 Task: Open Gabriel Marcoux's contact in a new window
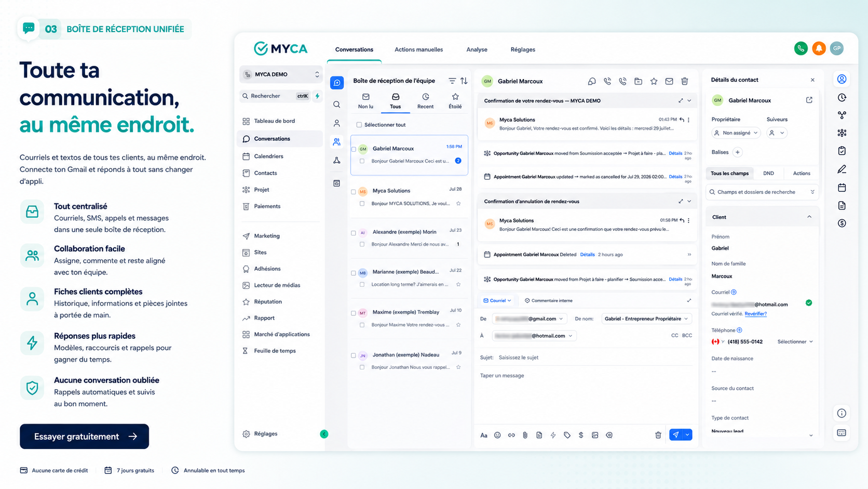click(x=809, y=100)
